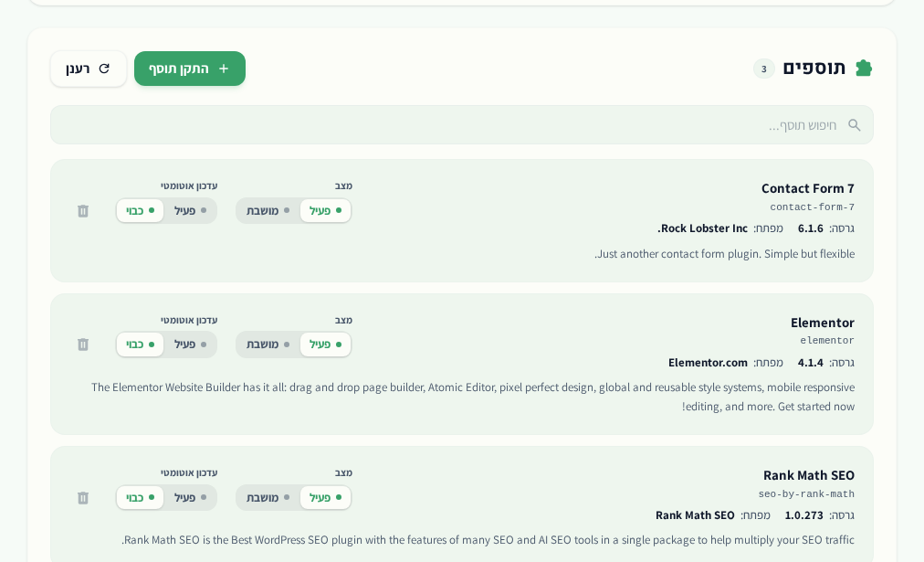Click the version number 6.1.6

click(810, 228)
